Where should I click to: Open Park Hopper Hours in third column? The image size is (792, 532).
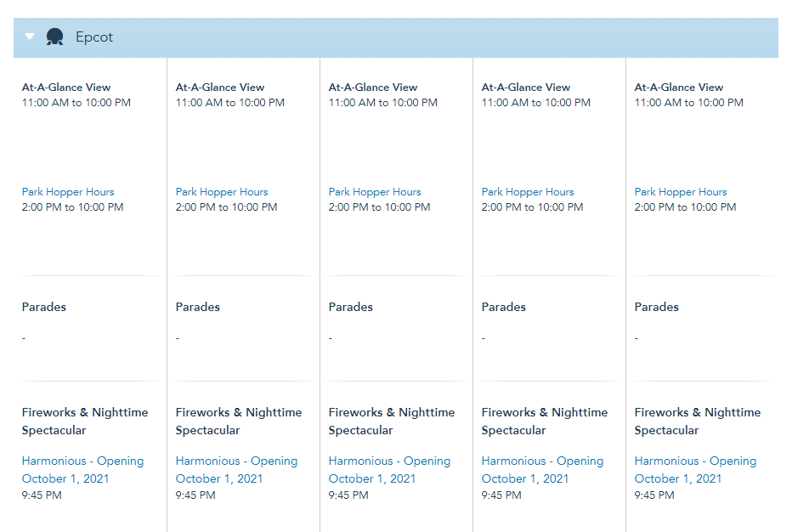pyautogui.click(x=375, y=192)
